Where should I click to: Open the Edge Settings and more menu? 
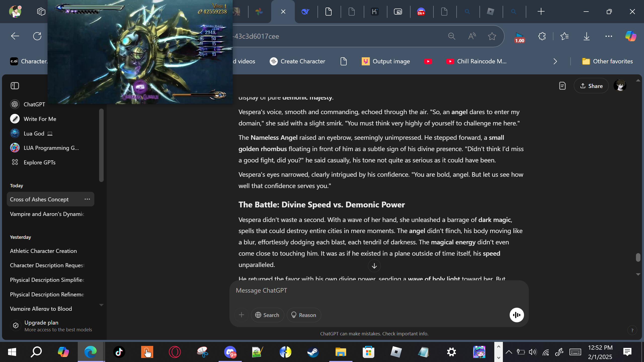point(609,36)
